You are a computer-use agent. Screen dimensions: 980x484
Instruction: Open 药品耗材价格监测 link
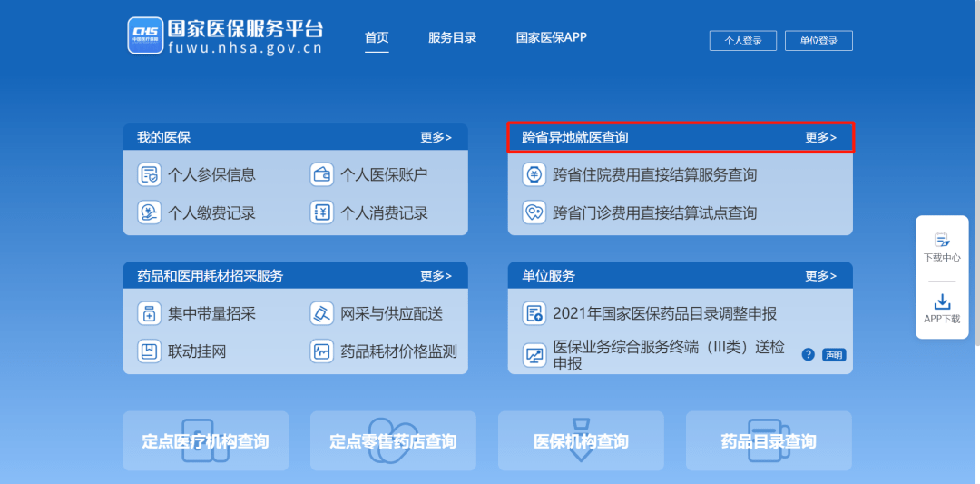(398, 351)
